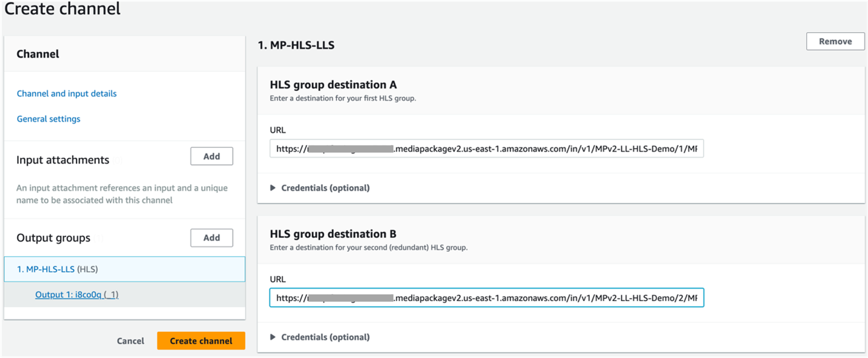
Task: Click the HLS group destination B heading
Action: click(333, 234)
